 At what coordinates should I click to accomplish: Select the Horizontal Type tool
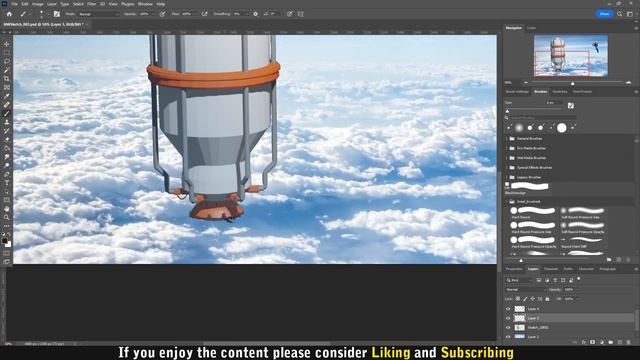click(x=7, y=183)
